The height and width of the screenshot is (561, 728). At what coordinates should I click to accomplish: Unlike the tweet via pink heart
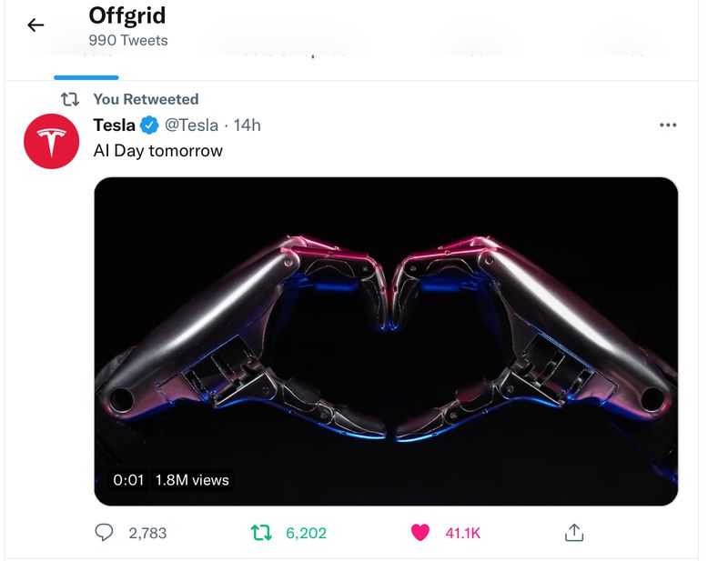(x=420, y=533)
